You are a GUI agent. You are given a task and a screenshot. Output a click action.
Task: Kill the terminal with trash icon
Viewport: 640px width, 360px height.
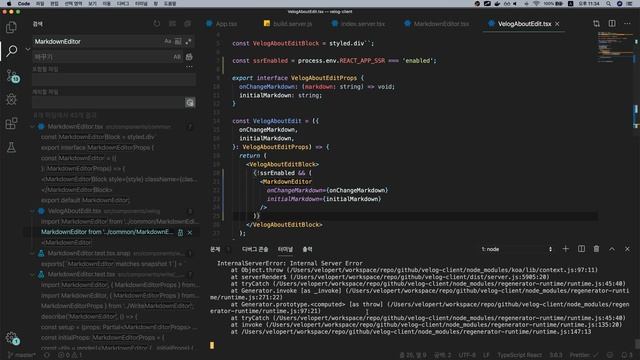coord(596,249)
